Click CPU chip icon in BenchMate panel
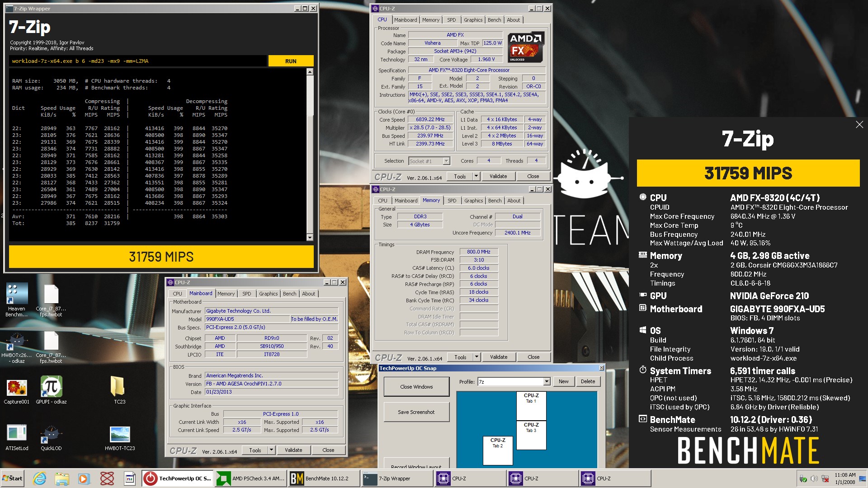The width and height of the screenshot is (868, 488). click(x=643, y=197)
